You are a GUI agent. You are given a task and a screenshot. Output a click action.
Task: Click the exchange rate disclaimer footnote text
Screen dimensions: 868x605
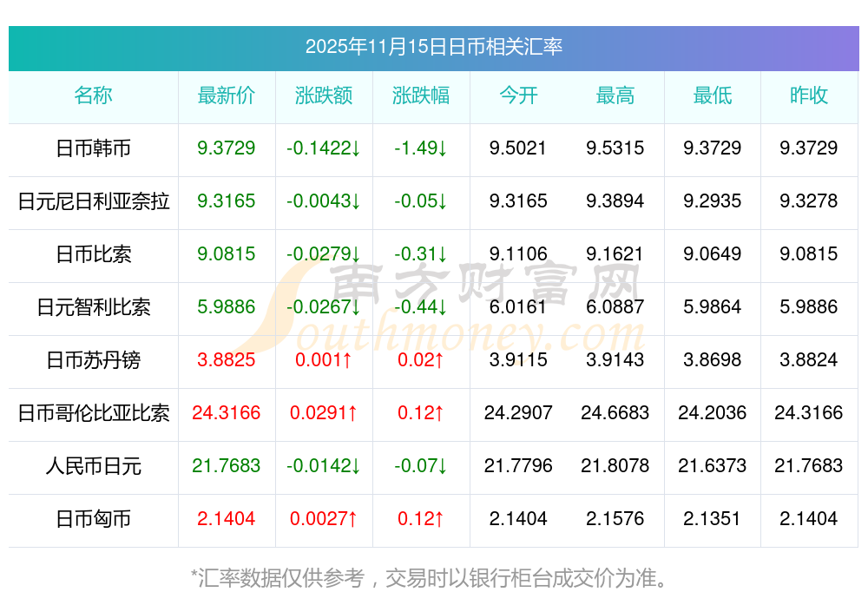coord(433,577)
